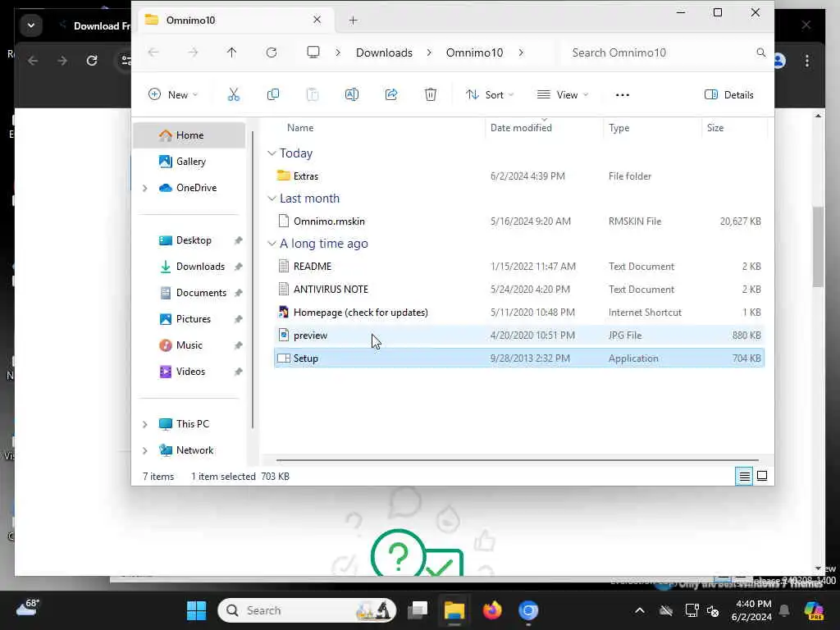This screenshot has width=840, height=630.
Task: Select the README text document
Action: [519, 267]
